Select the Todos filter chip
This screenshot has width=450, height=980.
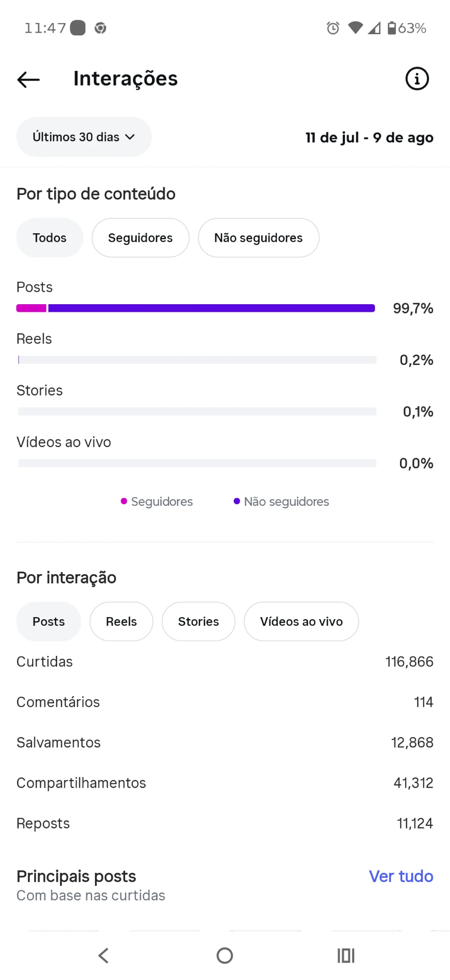49,238
